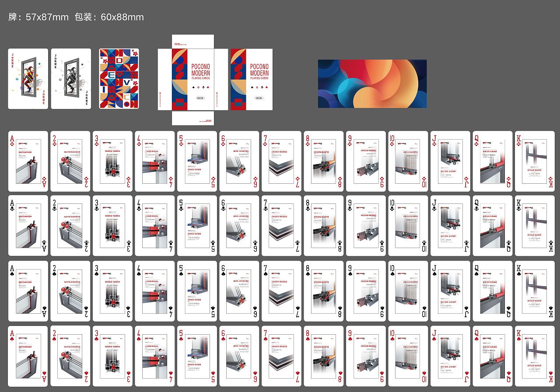Open the 9 of Hearts card
Image resolution: width=560 pixels, height=392 pixels.
coord(366,356)
